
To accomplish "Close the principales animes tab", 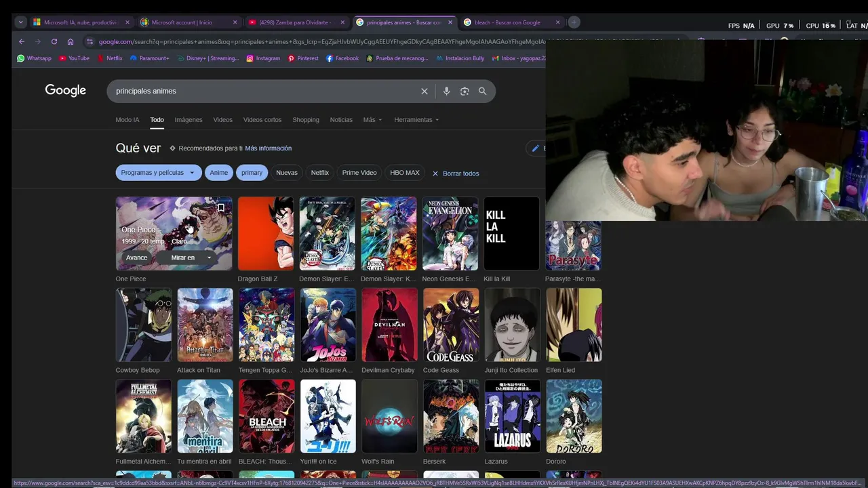I will point(450,22).
